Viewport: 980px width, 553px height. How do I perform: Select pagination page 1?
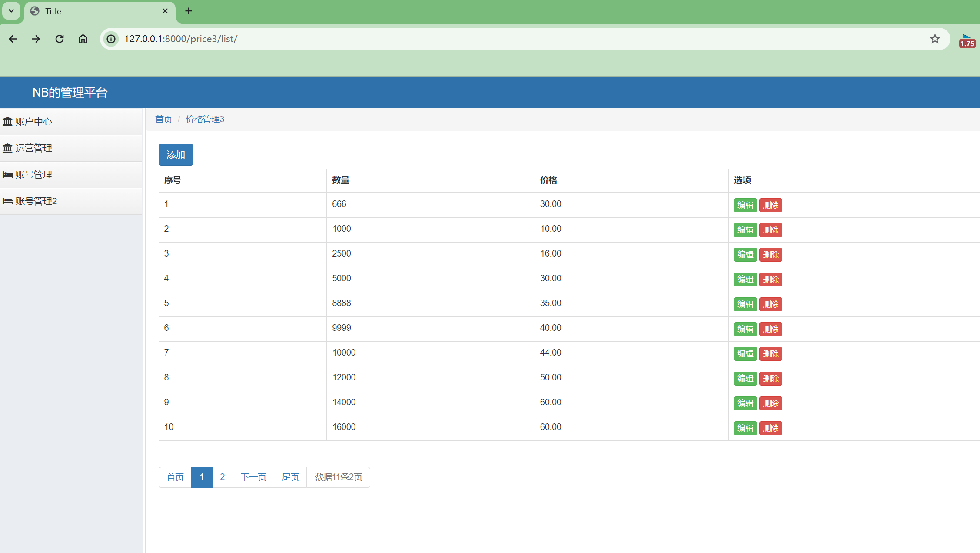202,477
